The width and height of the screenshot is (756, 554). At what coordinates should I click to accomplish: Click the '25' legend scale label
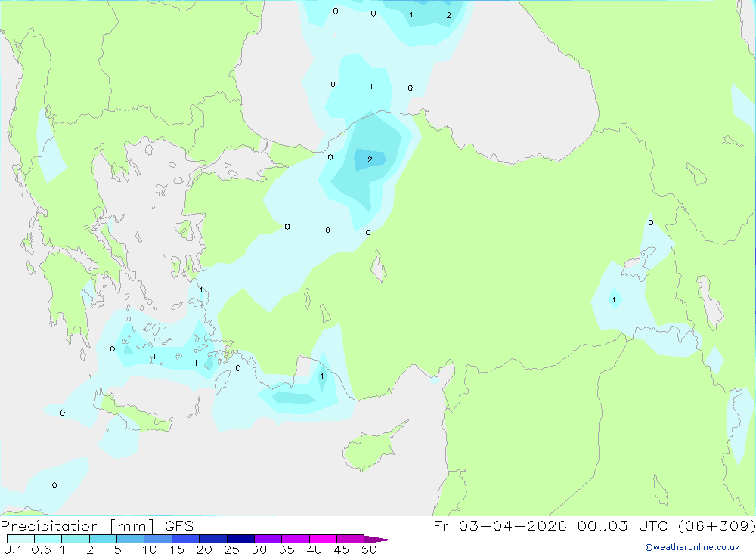231,549
